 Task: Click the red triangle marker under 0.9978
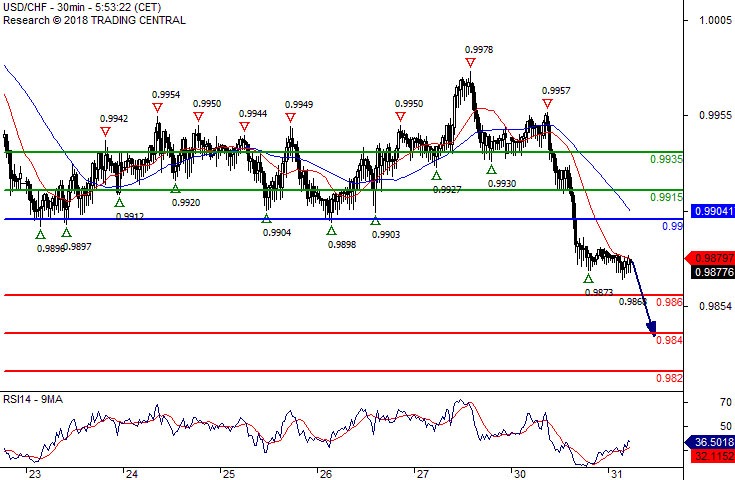[x=470, y=62]
